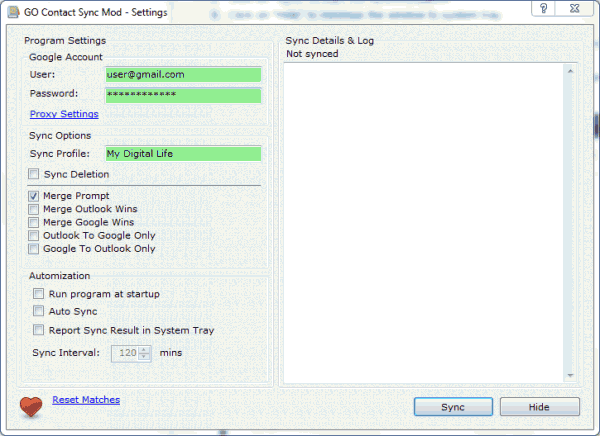
Task: Start syncing with the Sync button
Action: coord(453,407)
